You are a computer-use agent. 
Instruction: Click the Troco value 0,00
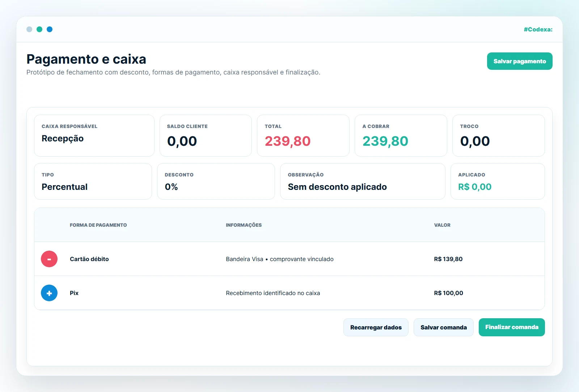pyautogui.click(x=475, y=141)
